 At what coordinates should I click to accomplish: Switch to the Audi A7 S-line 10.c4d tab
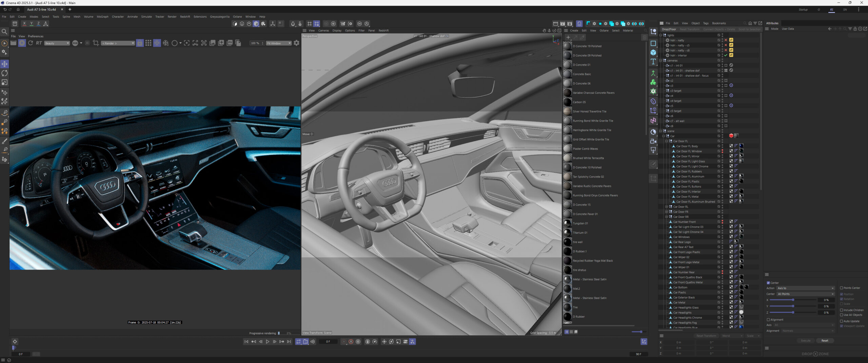[42, 9]
